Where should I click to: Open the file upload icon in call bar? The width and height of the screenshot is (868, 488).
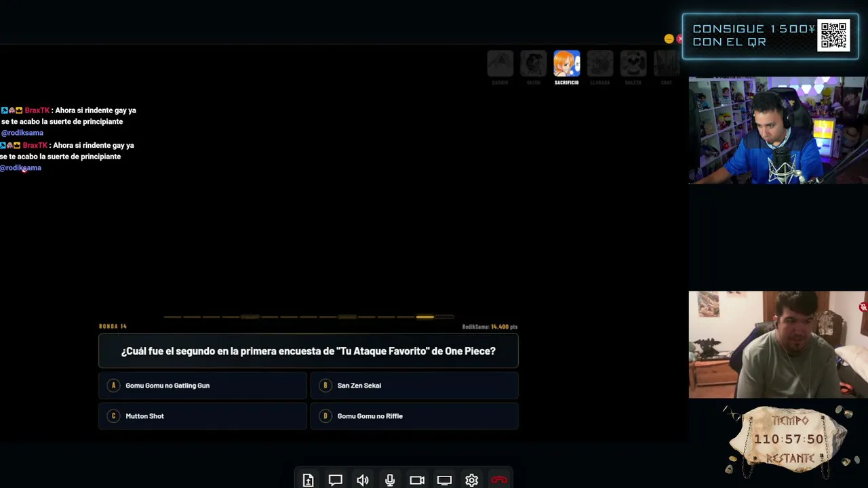(308, 480)
